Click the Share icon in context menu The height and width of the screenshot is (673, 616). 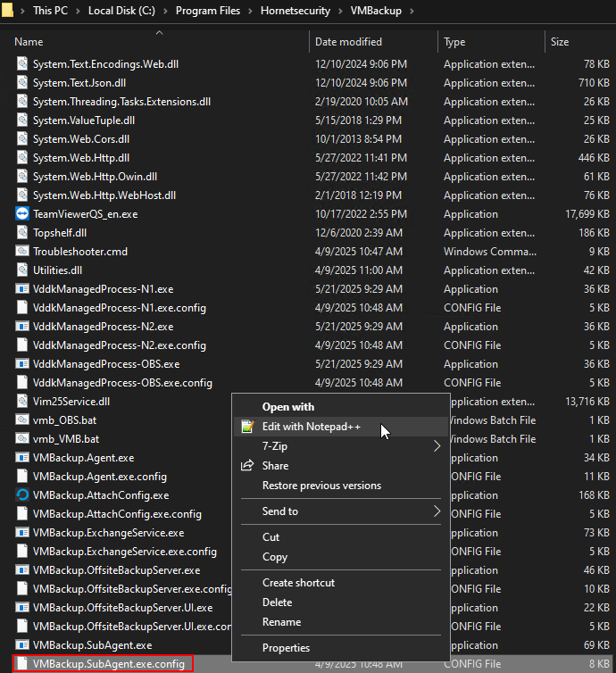(x=247, y=465)
